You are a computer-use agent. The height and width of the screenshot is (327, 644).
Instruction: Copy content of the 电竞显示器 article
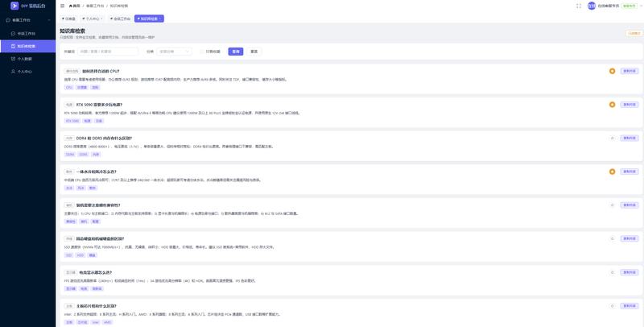[630, 272]
